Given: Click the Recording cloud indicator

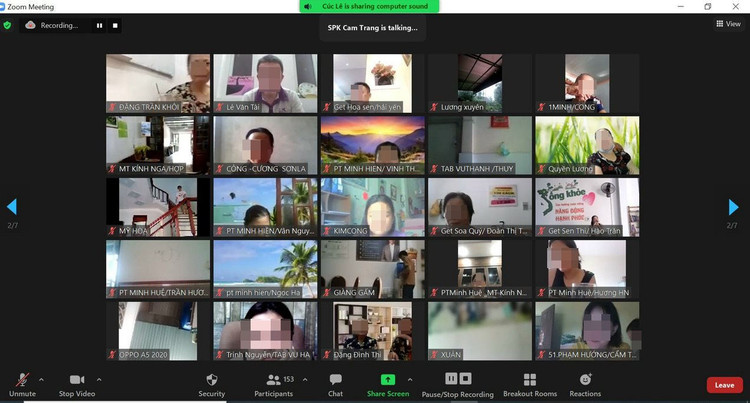Looking at the screenshot, I should point(53,25).
